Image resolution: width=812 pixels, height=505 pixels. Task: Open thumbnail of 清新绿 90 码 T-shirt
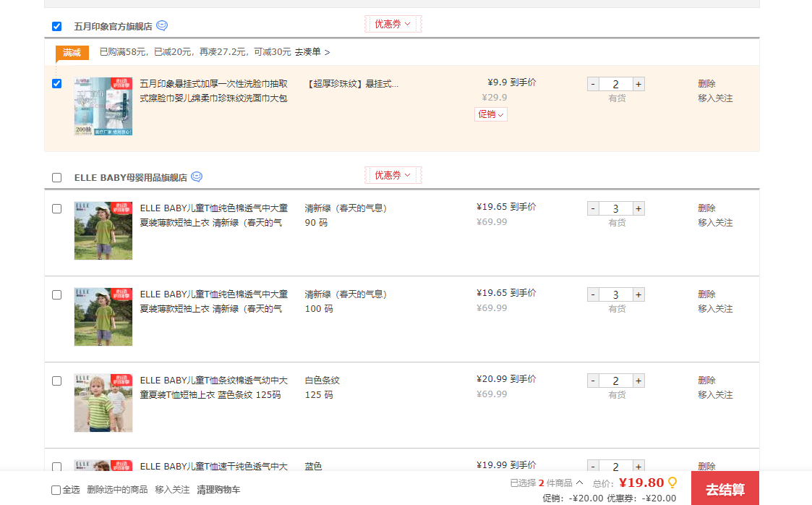pos(103,231)
